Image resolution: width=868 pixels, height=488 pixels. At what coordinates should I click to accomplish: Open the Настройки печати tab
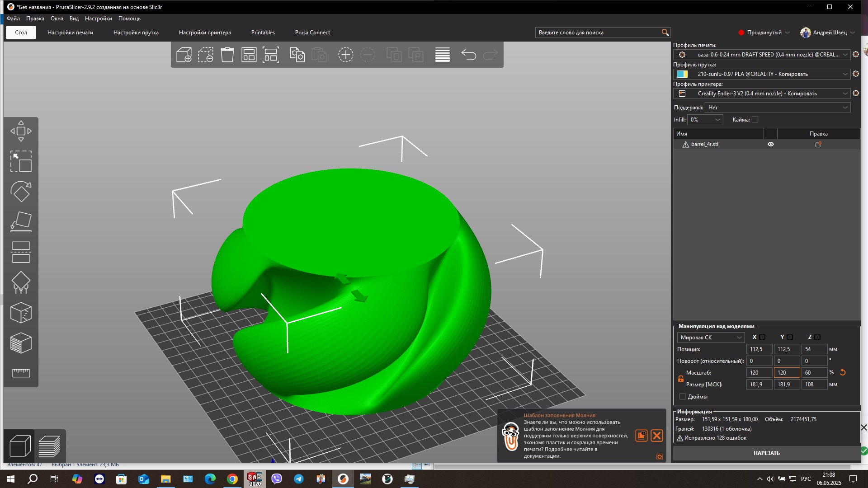click(x=70, y=33)
